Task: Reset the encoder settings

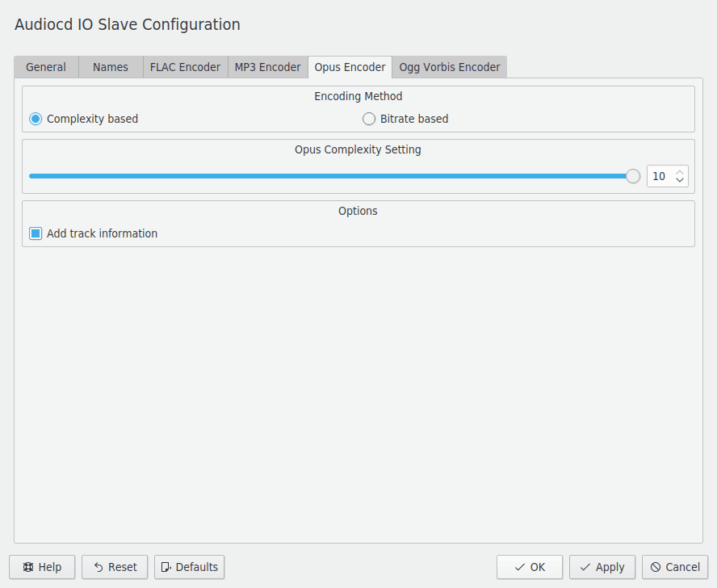Action: [x=115, y=567]
